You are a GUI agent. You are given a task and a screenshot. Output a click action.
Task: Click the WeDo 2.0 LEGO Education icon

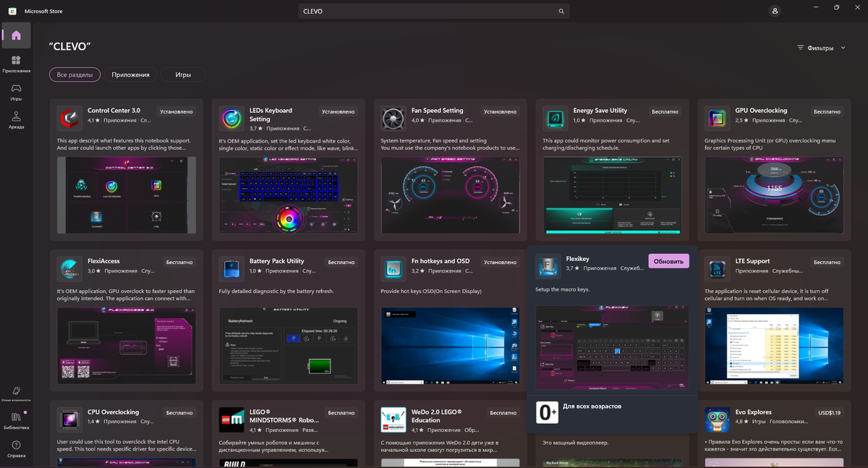tap(393, 420)
